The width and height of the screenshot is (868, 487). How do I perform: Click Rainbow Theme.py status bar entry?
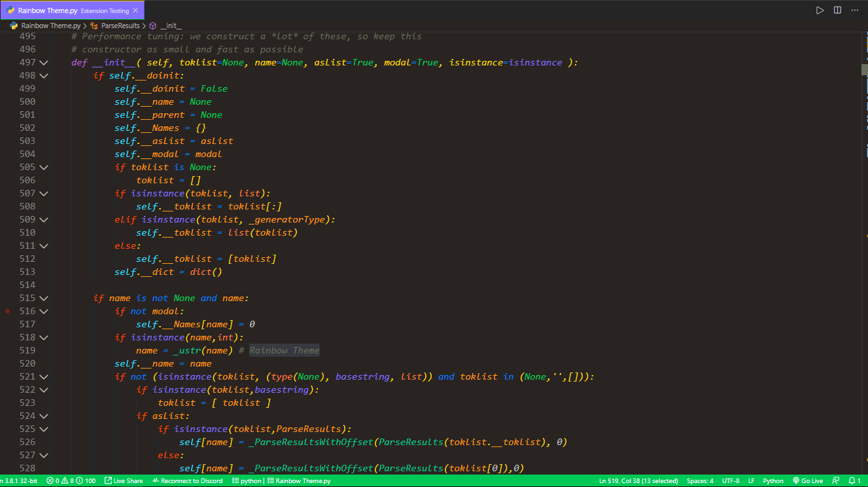point(299,480)
